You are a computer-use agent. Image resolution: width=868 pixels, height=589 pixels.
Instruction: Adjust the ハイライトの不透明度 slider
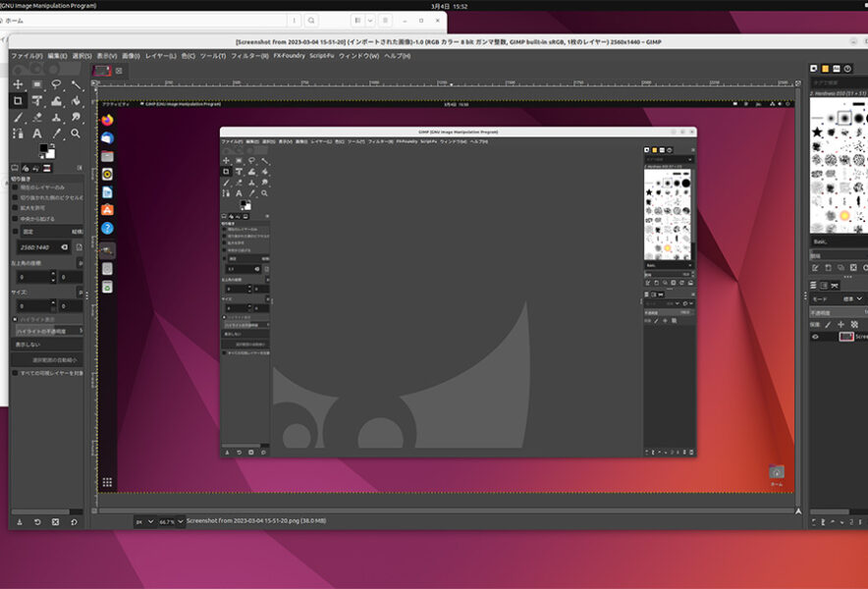(49, 331)
